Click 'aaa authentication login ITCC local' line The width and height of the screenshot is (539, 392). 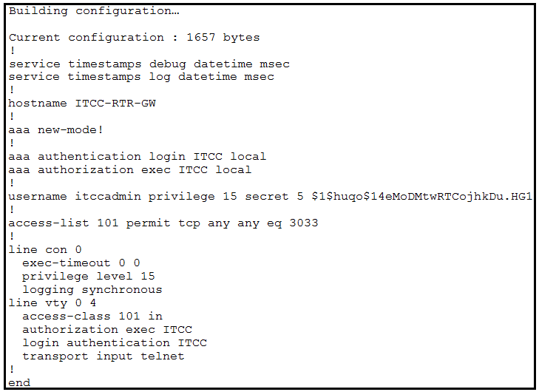point(138,157)
